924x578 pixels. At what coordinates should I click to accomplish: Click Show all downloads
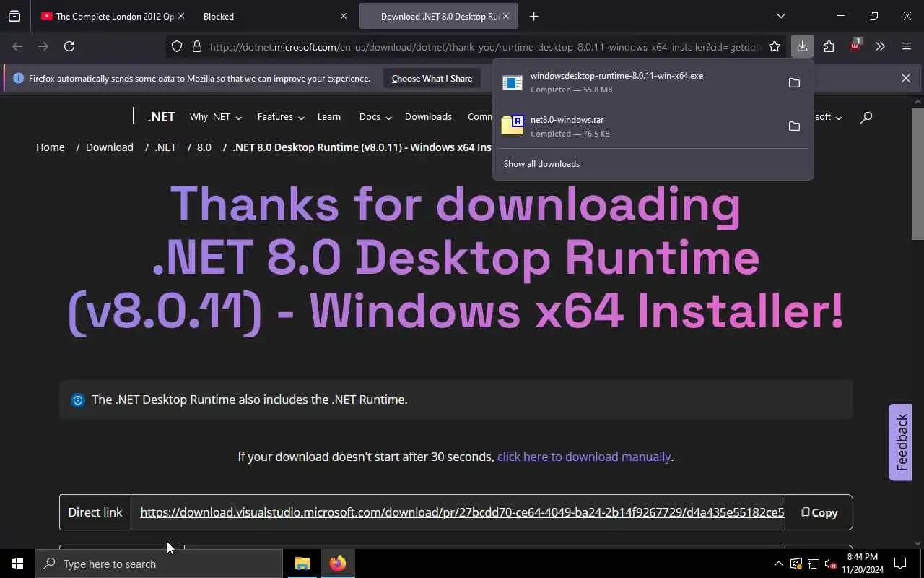541,164
